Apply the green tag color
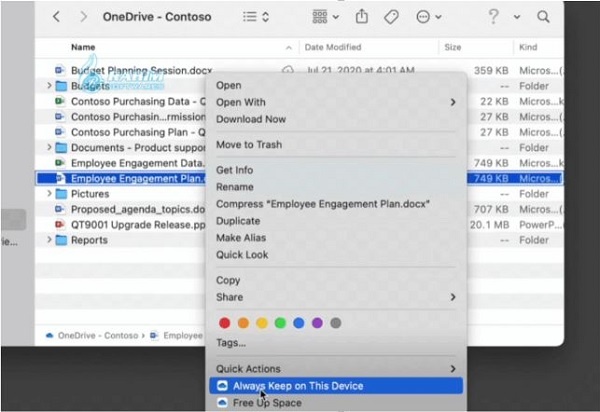The height and width of the screenshot is (412, 600). (x=280, y=323)
